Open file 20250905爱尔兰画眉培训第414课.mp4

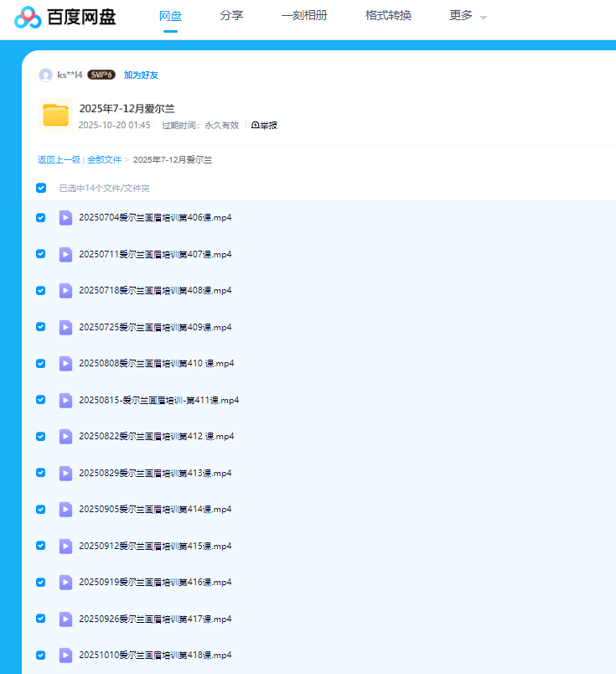pos(155,510)
